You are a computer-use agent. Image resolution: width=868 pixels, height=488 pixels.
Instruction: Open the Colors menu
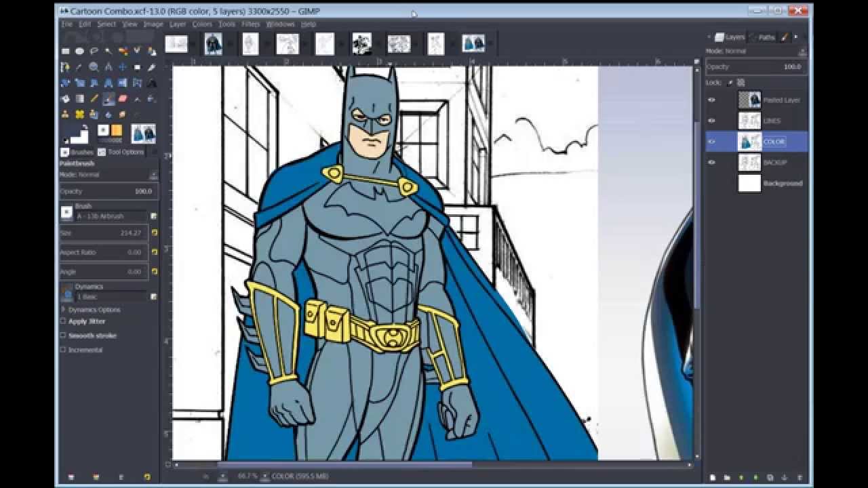[202, 24]
